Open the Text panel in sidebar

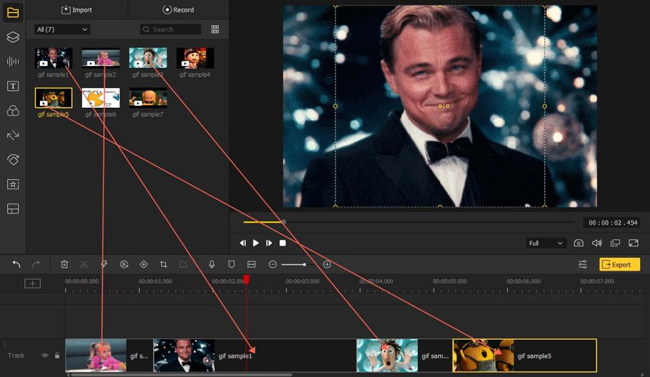pyautogui.click(x=13, y=86)
